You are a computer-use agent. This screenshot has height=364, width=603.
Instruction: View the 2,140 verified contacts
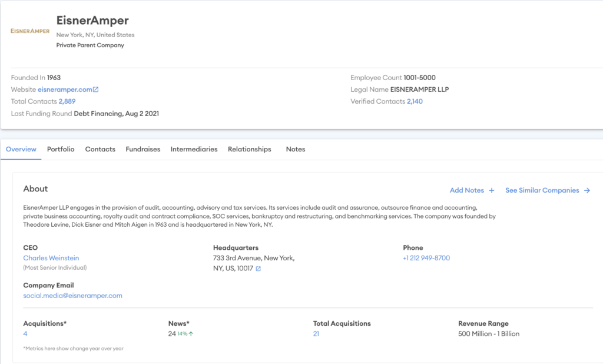pos(415,101)
